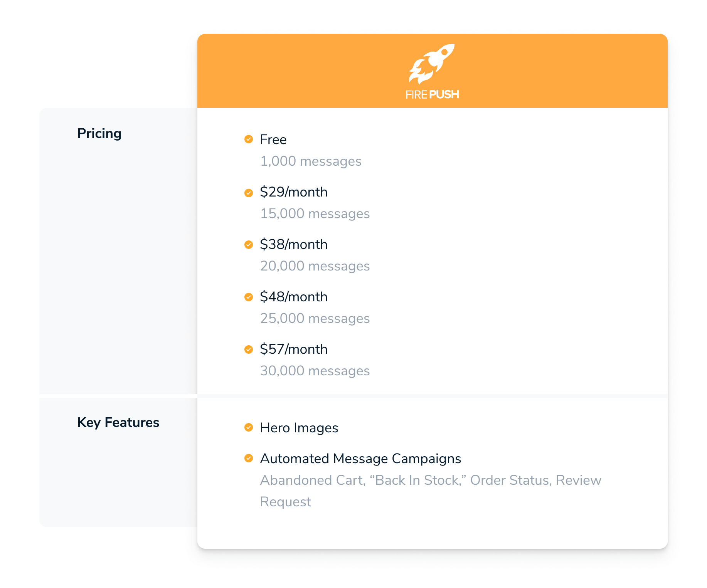Image resolution: width=707 pixels, height=588 pixels.
Task: Click the checkmark icon beside Free
Action: pos(249,139)
